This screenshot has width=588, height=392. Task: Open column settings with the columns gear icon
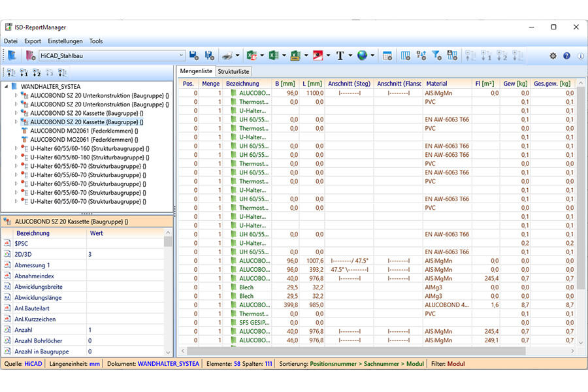(x=405, y=56)
